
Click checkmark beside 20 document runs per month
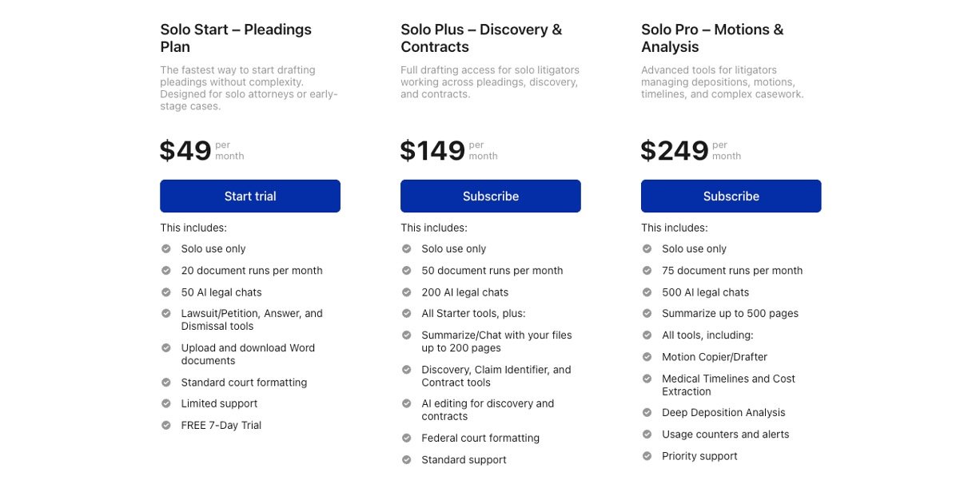[x=166, y=271]
